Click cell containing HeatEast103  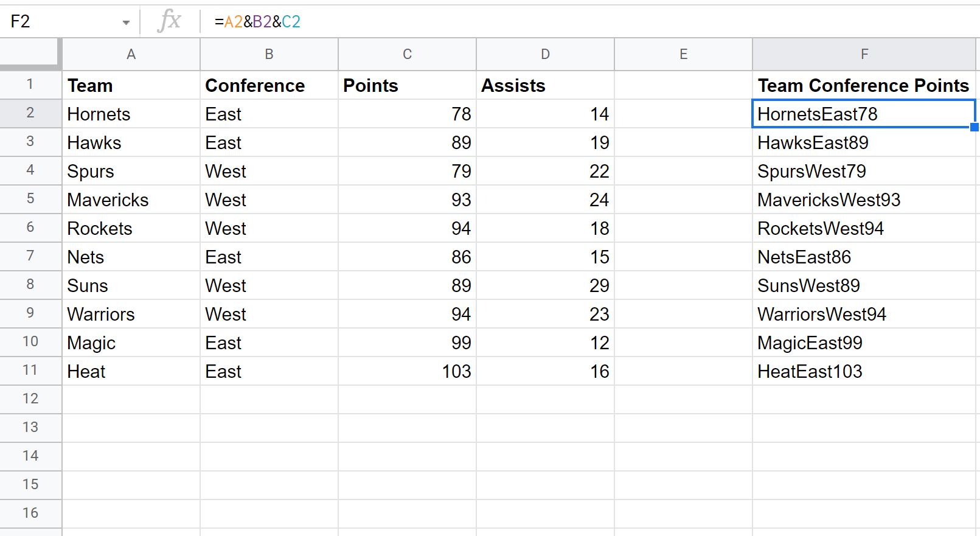click(x=864, y=371)
